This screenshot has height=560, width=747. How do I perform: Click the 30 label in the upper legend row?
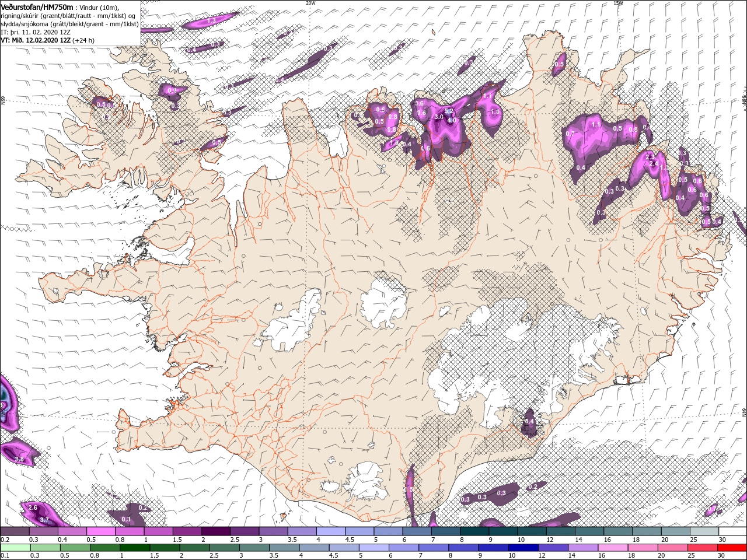722,540
